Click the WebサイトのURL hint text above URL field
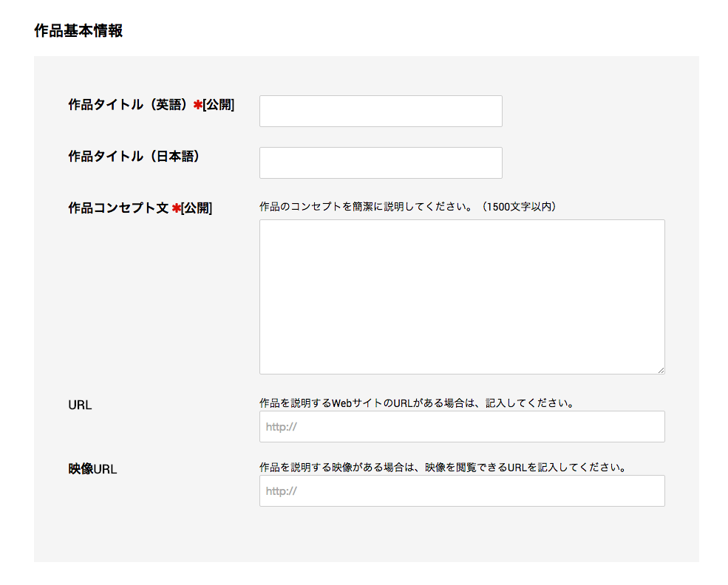The height and width of the screenshot is (585, 728). pyautogui.click(x=416, y=403)
